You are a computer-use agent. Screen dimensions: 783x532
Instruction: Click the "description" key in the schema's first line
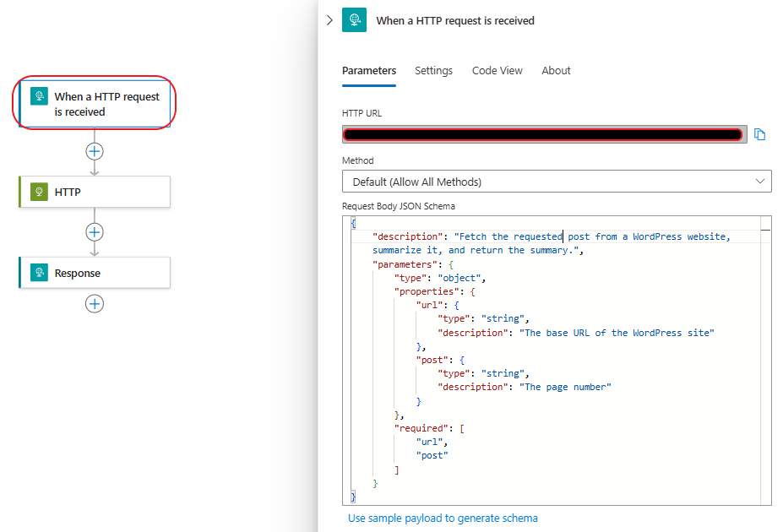coord(407,236)
